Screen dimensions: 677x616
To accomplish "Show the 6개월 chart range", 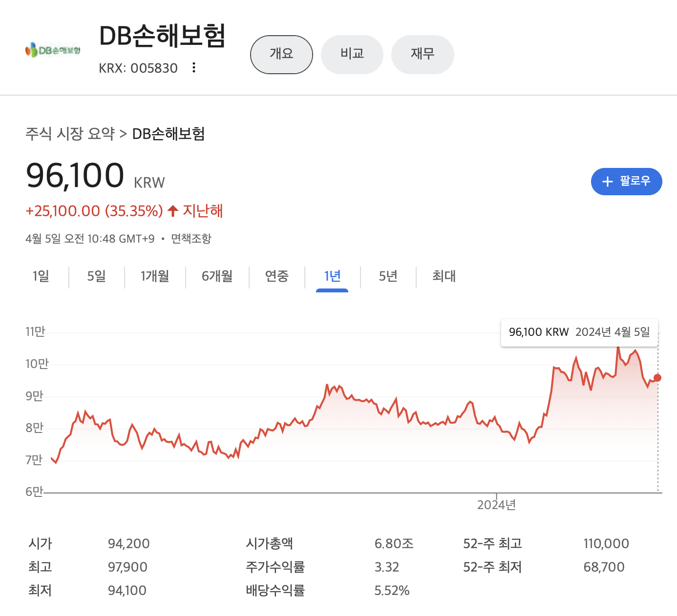I will coord(217,276).
